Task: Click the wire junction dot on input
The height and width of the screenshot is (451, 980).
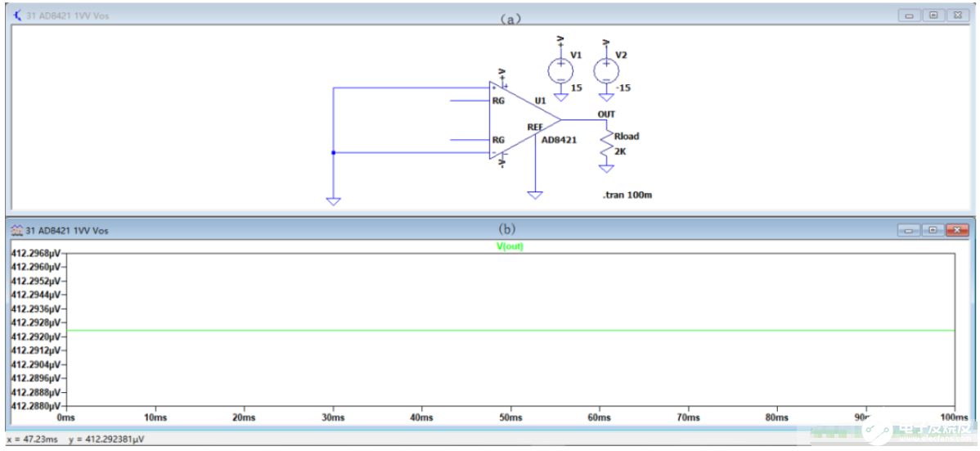Action: 333,152
